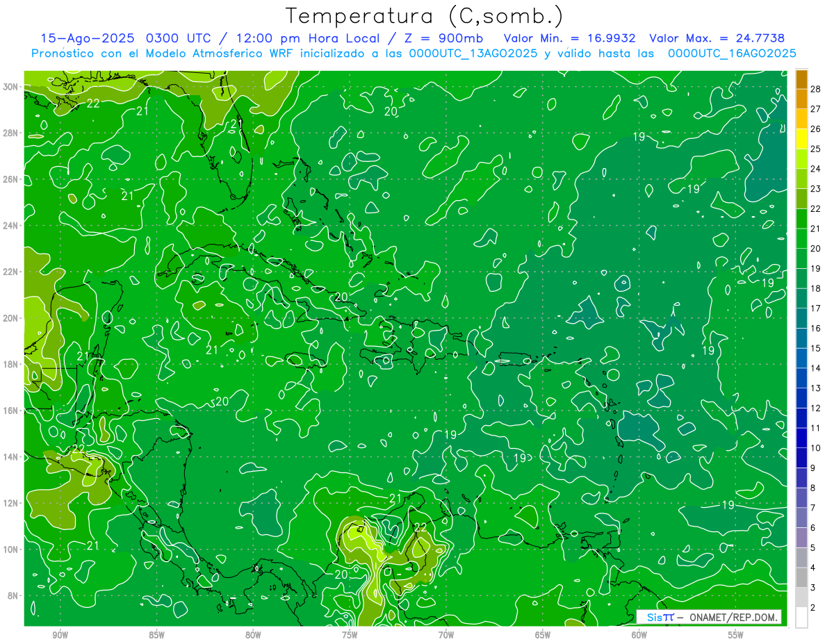834x644 pixels.
Task: Click the '0000UTC_13AGO2025' initialization timestamp
Action: coord(473,53)
